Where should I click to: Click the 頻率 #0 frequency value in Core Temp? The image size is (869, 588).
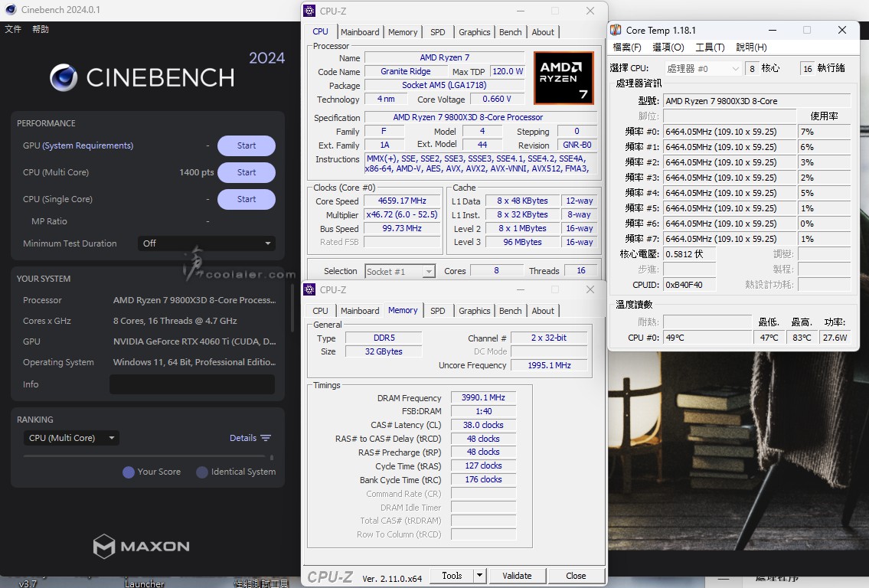point(730,132)
